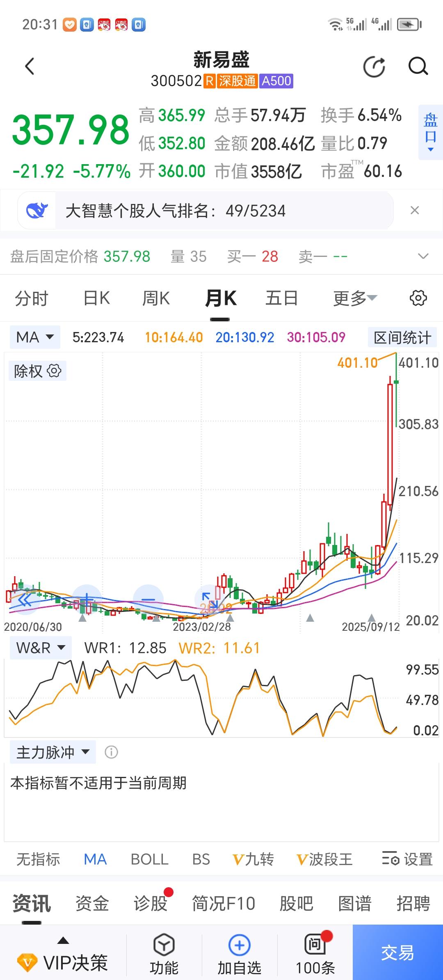Viewport: 443px width, 980px height.
Task: Expand after-hours fixed price row chevron
Action: point(423,256)
